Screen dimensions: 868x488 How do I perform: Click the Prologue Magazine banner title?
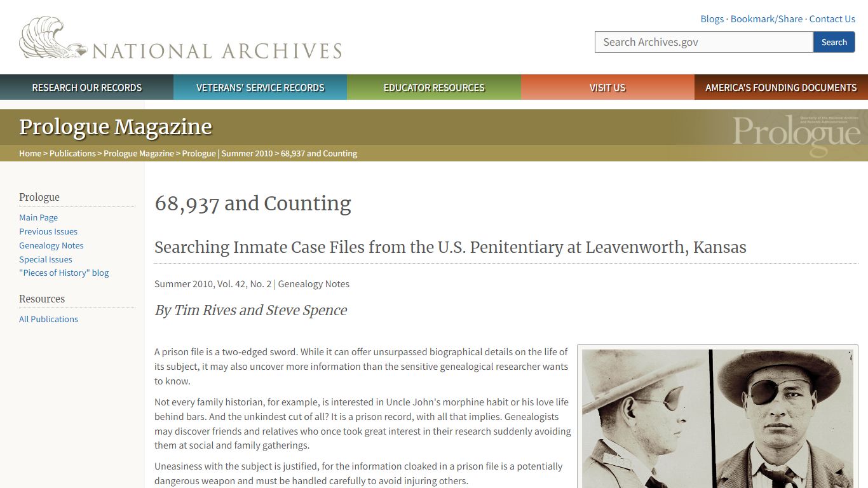(x=116, y=127)
